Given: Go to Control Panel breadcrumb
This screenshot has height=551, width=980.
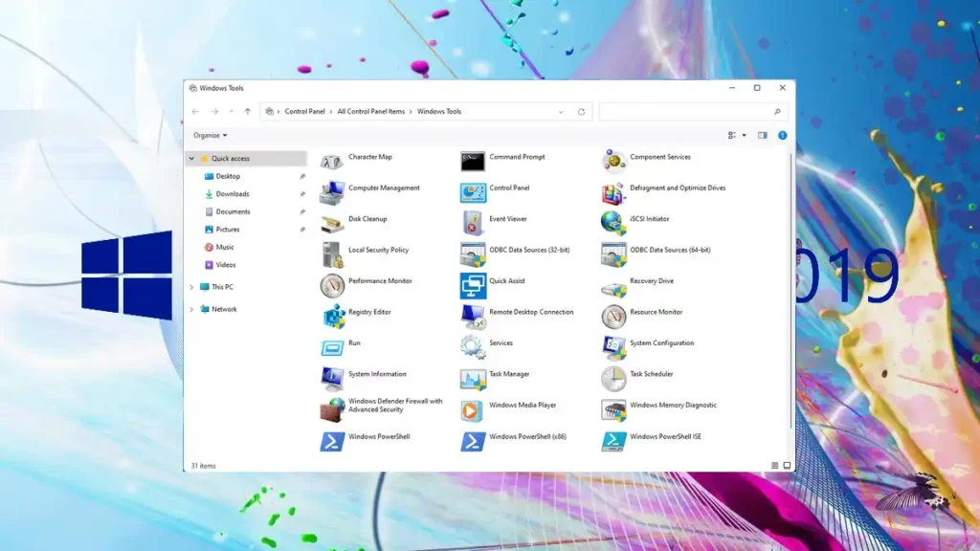Looking at the screenshot, I should (304, 112).
